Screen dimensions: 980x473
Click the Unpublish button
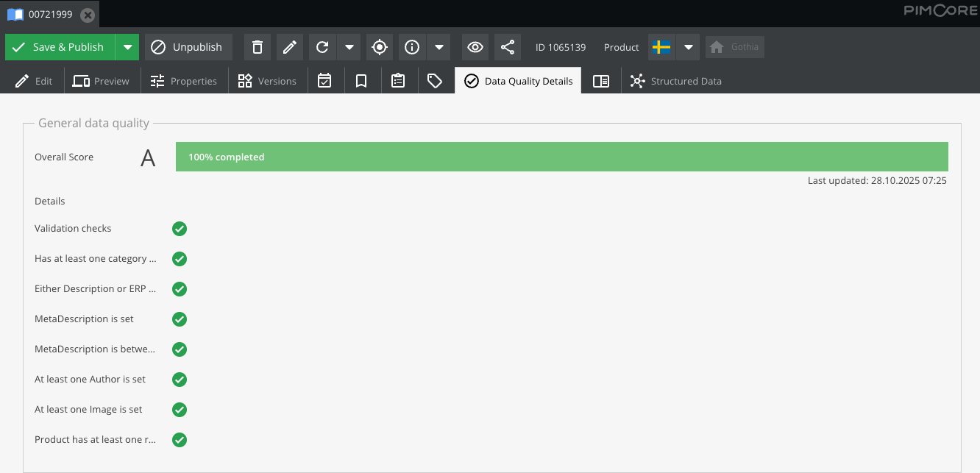188,47
